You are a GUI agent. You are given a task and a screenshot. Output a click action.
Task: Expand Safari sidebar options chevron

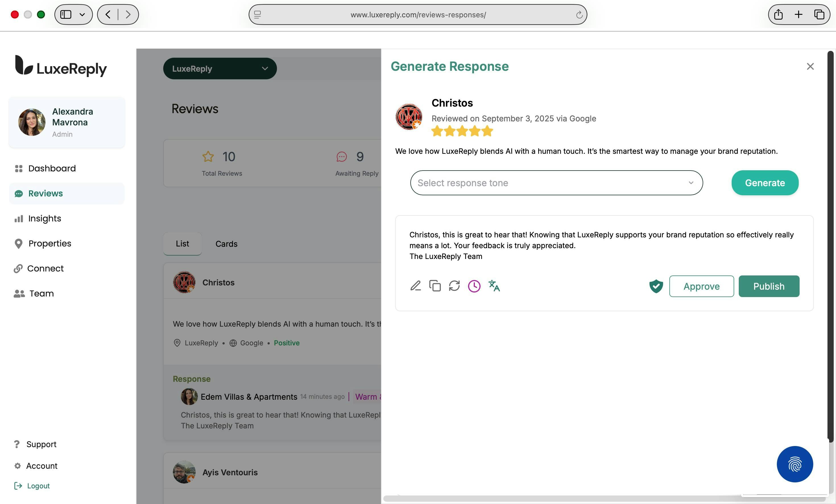click(82, 14)
